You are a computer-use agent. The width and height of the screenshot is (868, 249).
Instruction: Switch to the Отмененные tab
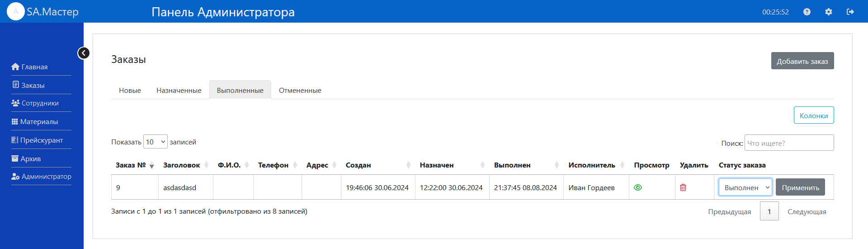click(300, 91)
